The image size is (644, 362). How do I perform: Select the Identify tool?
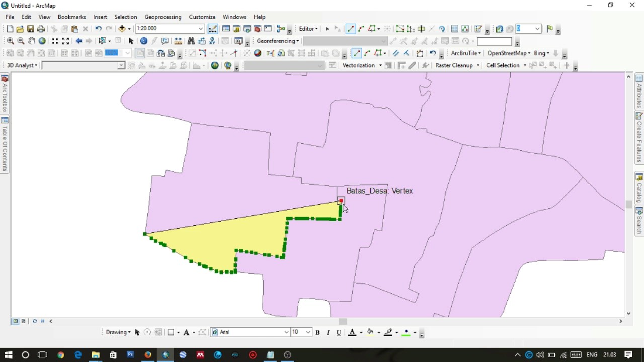point(144,41)
